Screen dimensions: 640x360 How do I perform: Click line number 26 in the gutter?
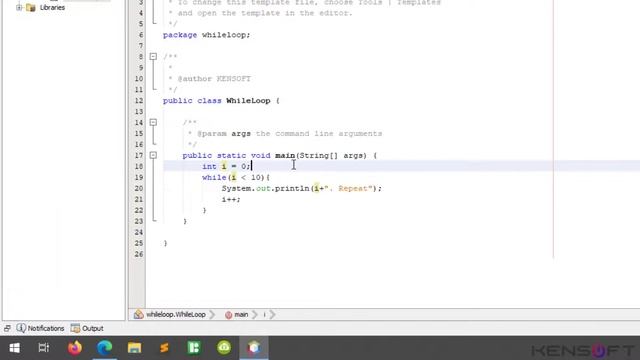(x=139, y=254)
